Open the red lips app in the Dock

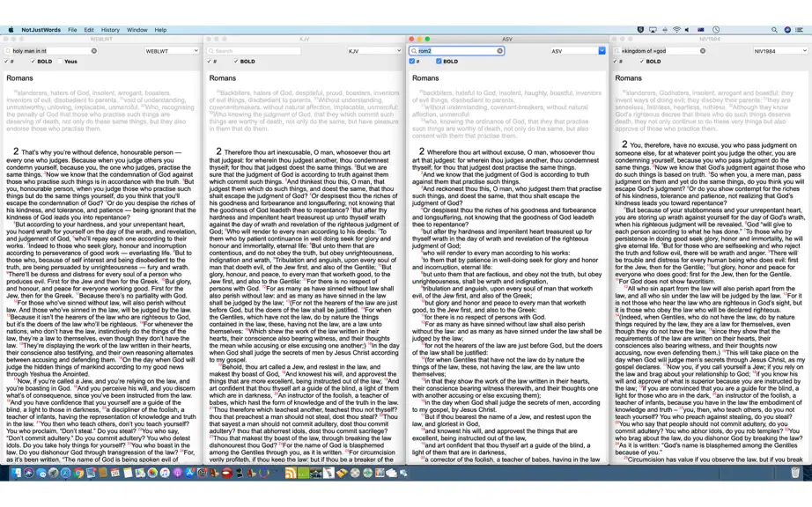[x=227, y=473]
